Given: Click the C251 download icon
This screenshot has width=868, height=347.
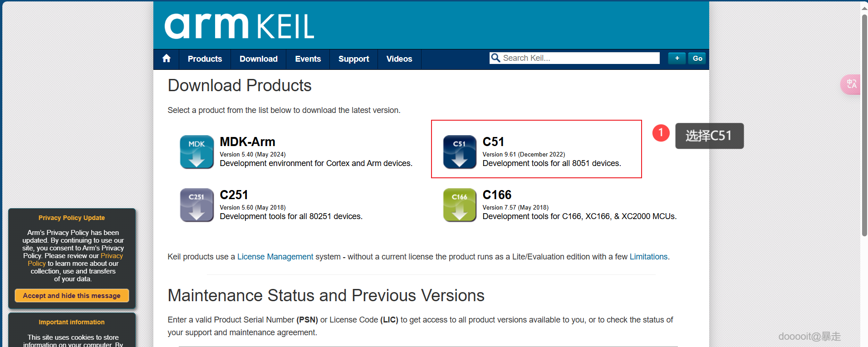Looking at the screenshot, I should [196, 205].
